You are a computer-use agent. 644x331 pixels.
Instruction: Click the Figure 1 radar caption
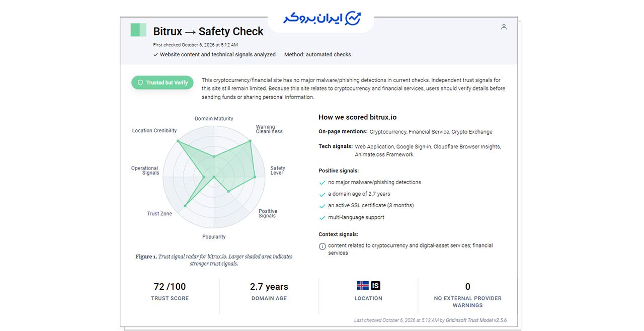click(x=214, y=260)
